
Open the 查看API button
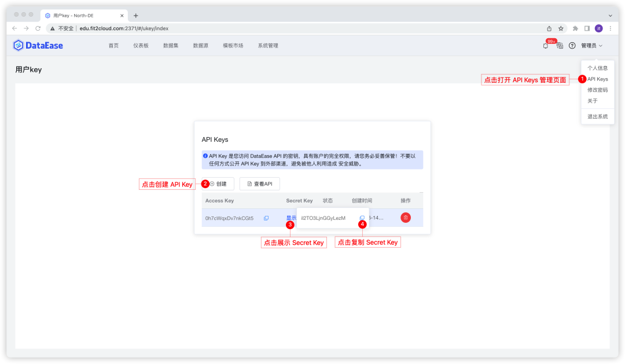pos(259,183)
